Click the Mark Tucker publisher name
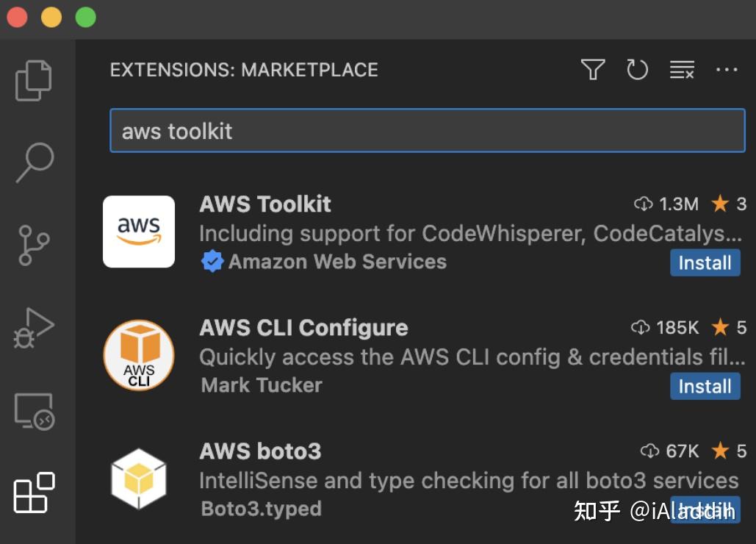The width and height of the screenshot is (756, 544). (261, 384)
